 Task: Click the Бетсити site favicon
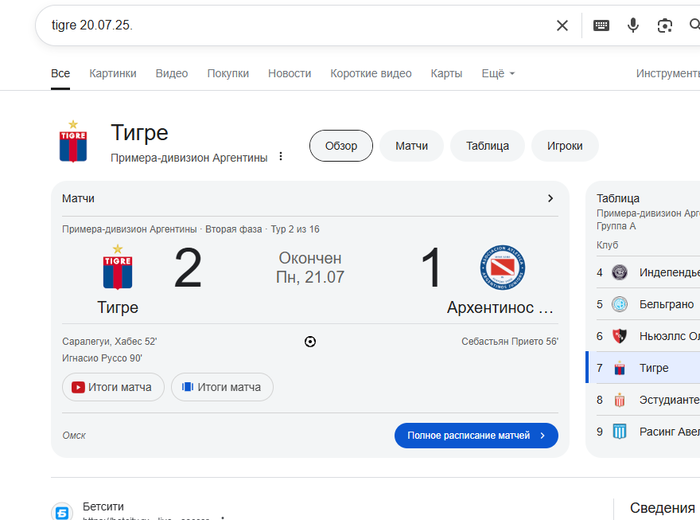coord(62,512)
